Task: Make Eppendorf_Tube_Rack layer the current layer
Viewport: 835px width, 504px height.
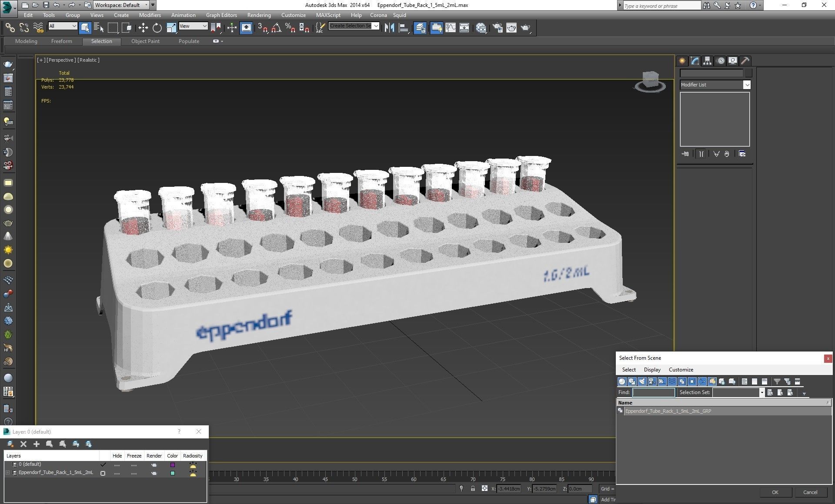Action: tap(103, 473)
